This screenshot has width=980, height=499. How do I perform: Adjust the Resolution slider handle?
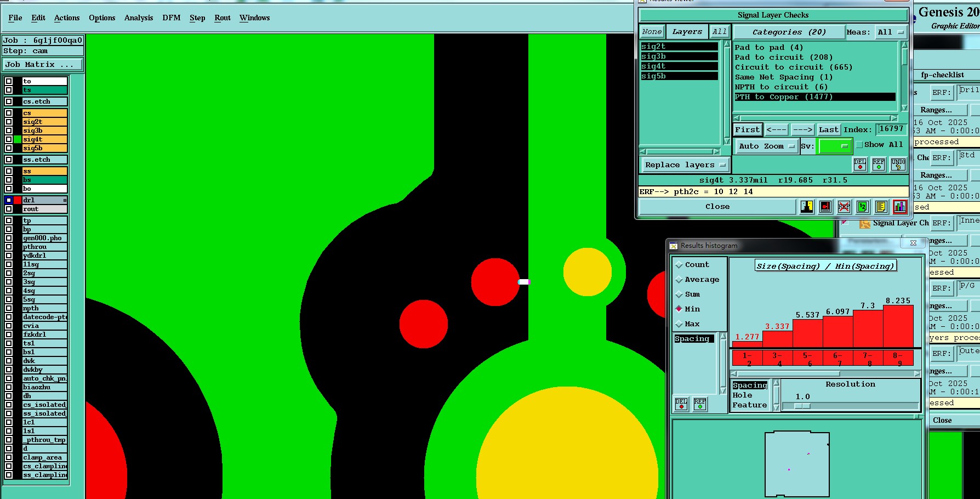(802, 406)
